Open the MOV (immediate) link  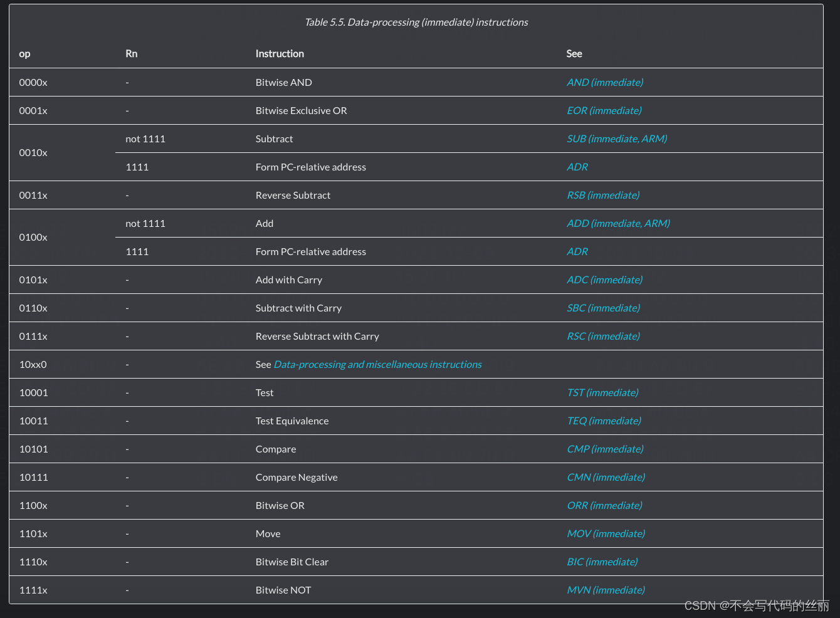tap(606, 533)
